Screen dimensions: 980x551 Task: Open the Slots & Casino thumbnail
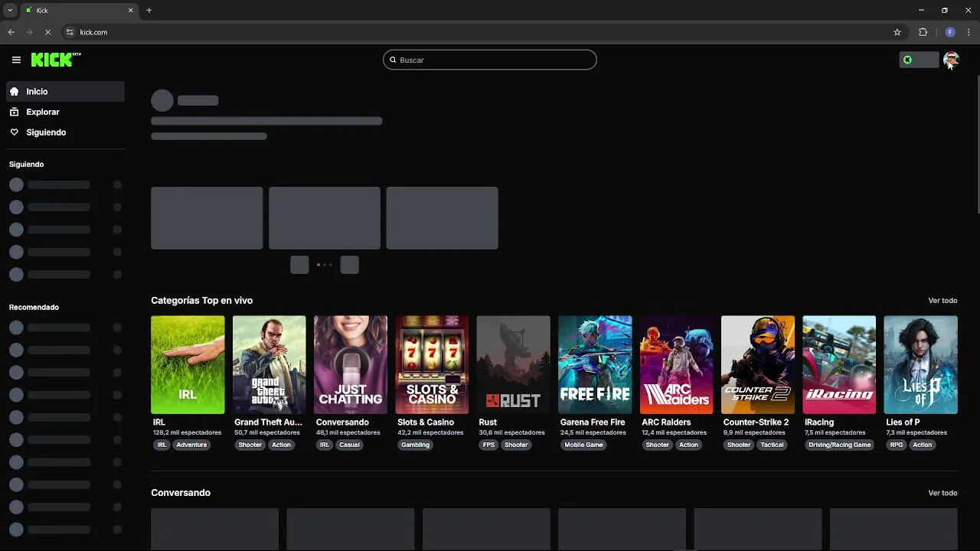click(432, 364)
